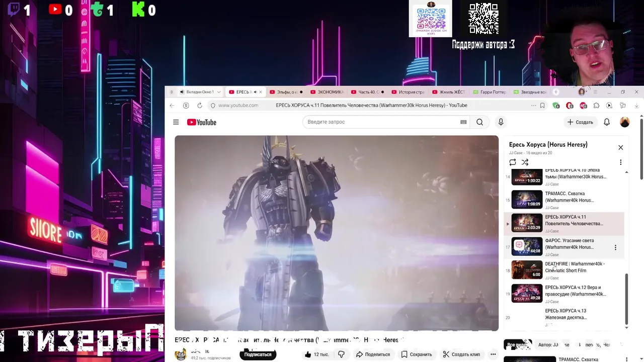Switch to the Эльфы browser tab
Screen dimensions: 644x362
click(x=286, y=92)
